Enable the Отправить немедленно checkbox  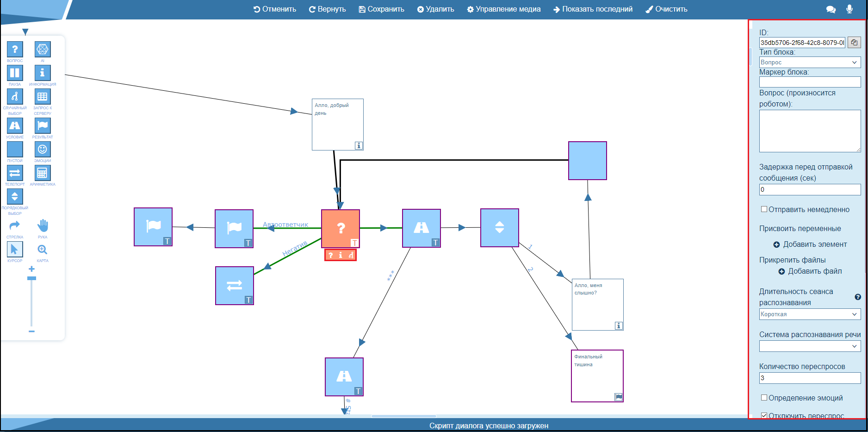click(764, 209)
